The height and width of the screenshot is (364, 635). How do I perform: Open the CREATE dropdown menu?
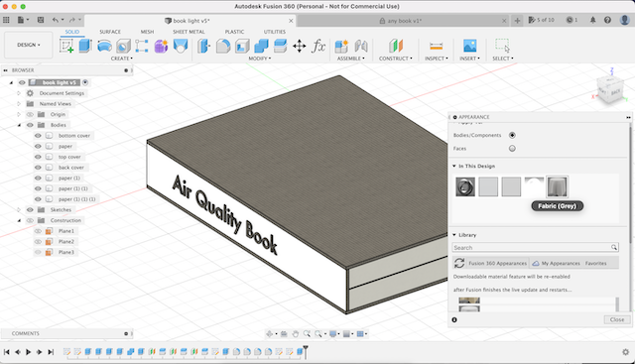coord(121,59)
